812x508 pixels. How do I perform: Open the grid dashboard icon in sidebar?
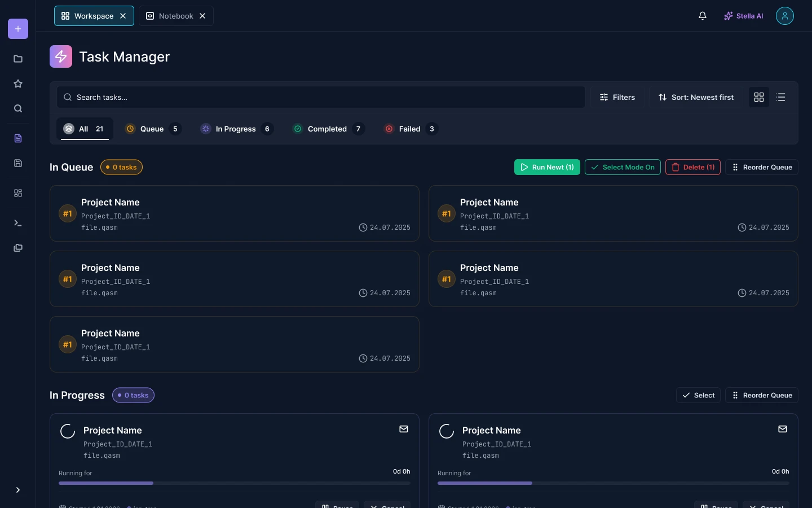18,193
